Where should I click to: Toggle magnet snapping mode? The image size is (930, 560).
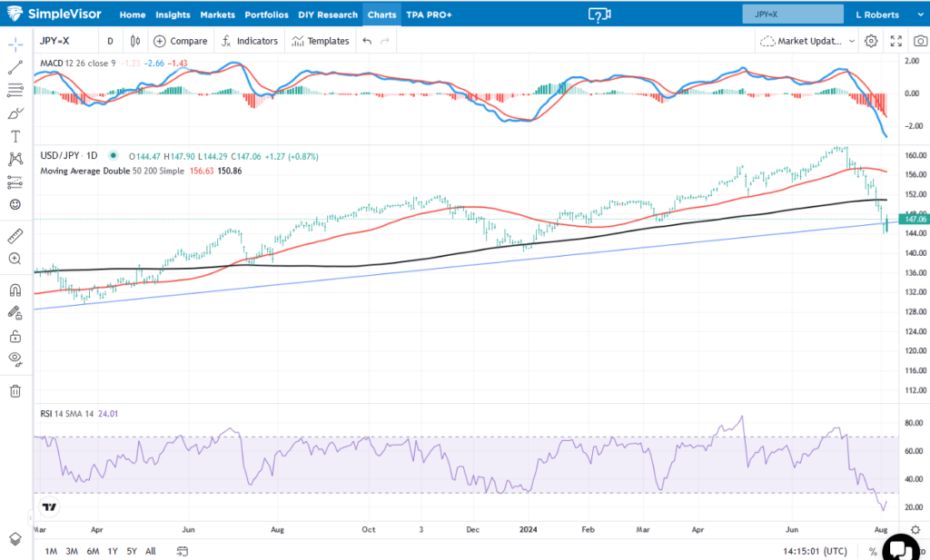pyautogui.click(x=15, y=289)
